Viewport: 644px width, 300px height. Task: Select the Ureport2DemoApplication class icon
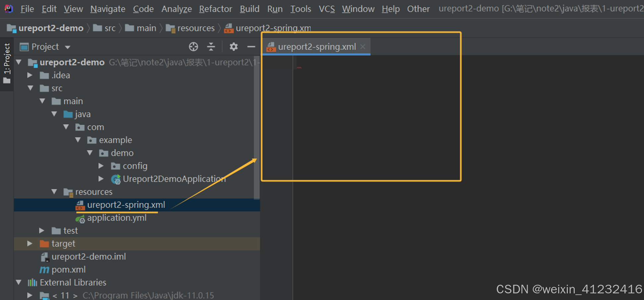tap(116, 179)
